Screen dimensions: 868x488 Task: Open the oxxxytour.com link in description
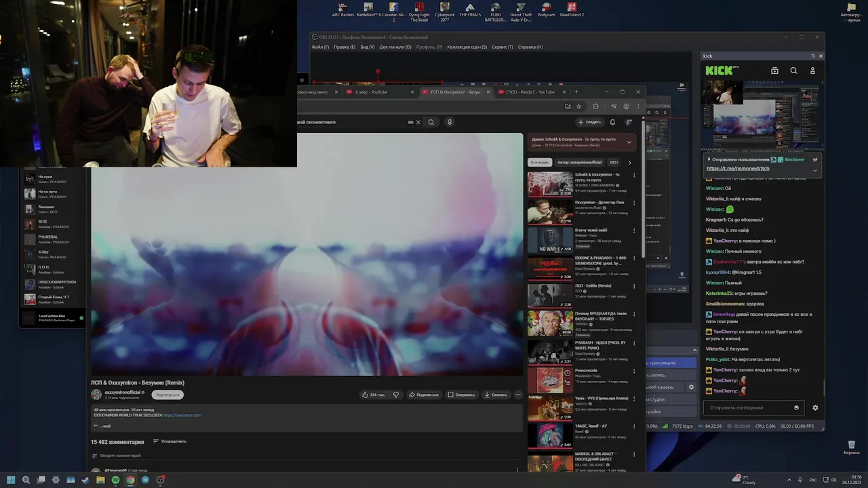click(x=182, y=415)
